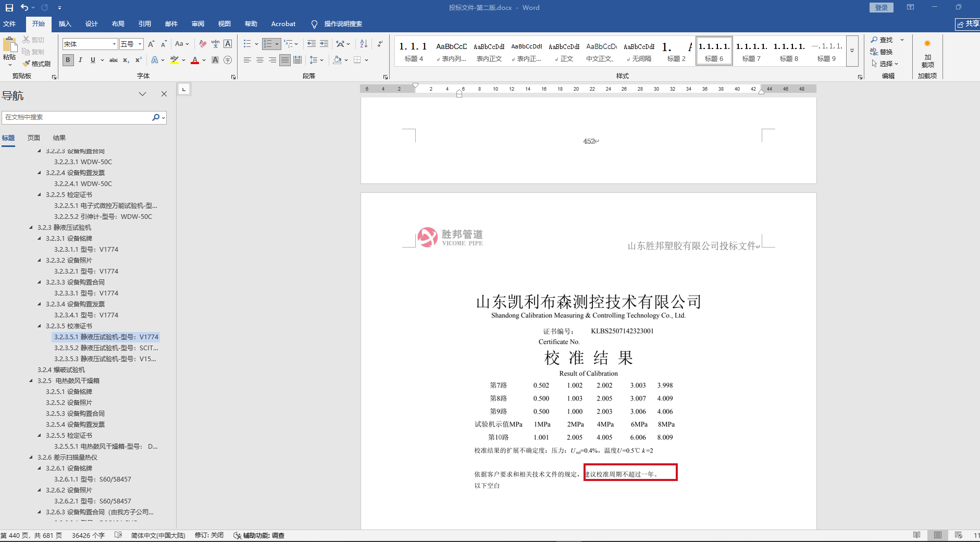Apply distributed alignment to the paragraph
This screenshot has height=542, width=980.
[297, 60]
